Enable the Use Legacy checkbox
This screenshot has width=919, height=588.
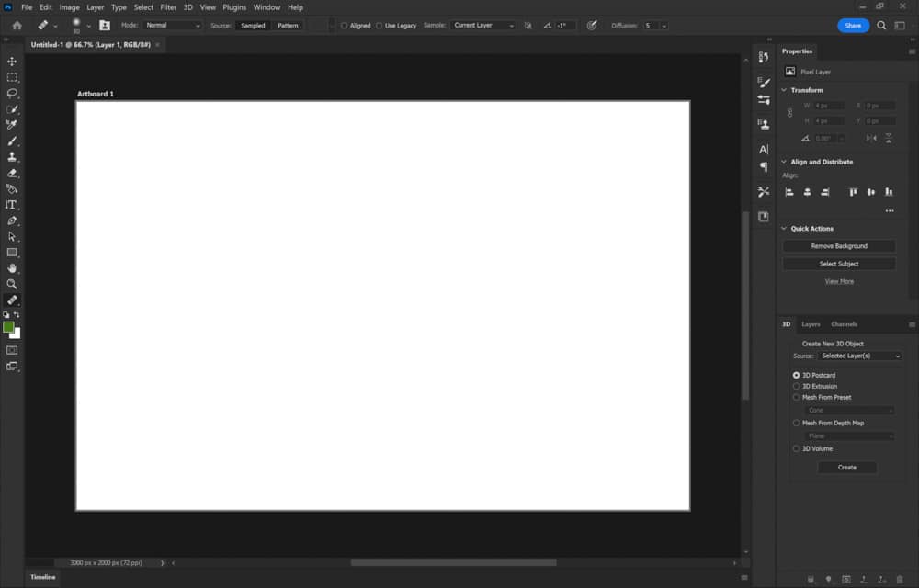(380, 26)
